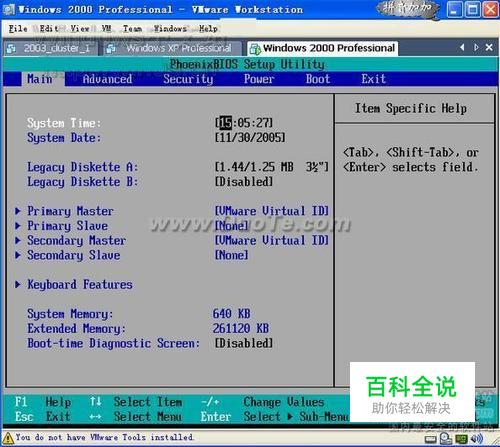Go to the Exit BIOS menu
This screenshot has height=447, width=500.
(373, 79)
